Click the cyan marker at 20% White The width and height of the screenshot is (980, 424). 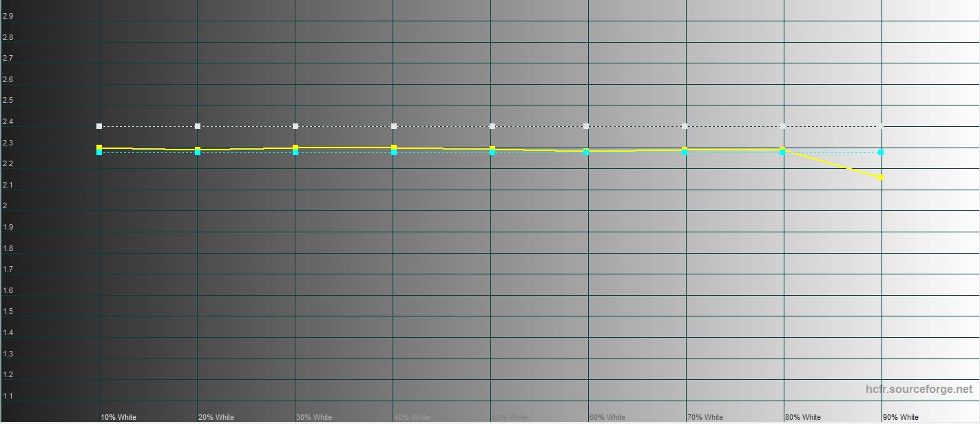[x=198, y=152]
